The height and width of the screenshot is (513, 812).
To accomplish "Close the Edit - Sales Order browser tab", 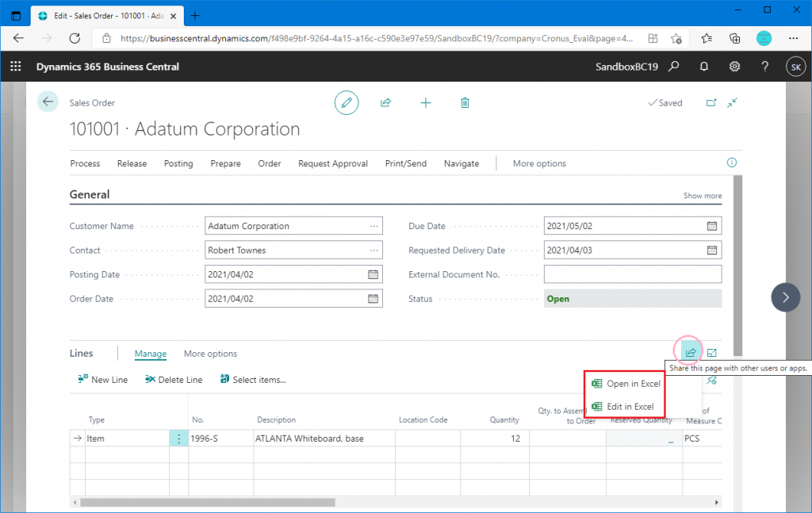I will tap(173, 16).
